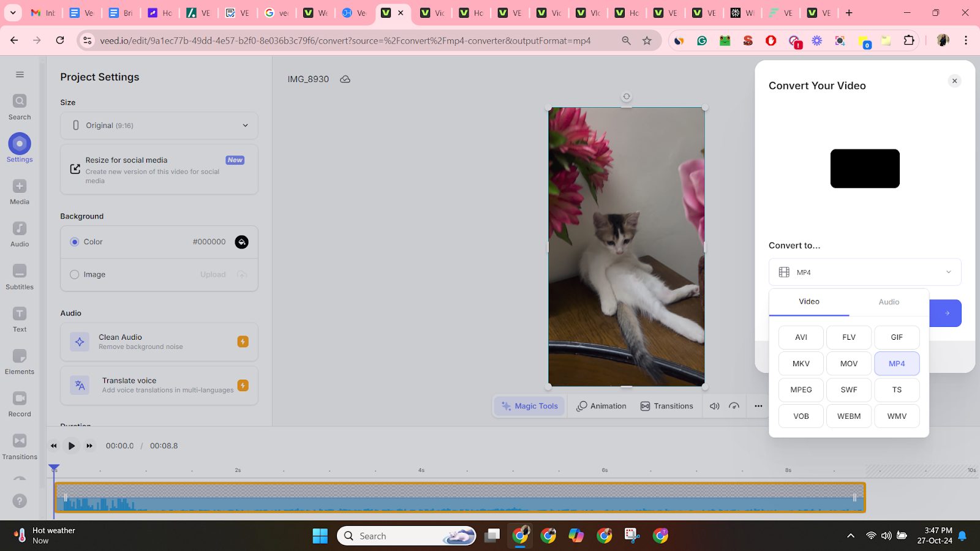Open the background color swatch picker
This screenshot has height=551, width=980.
click(241, 241)
